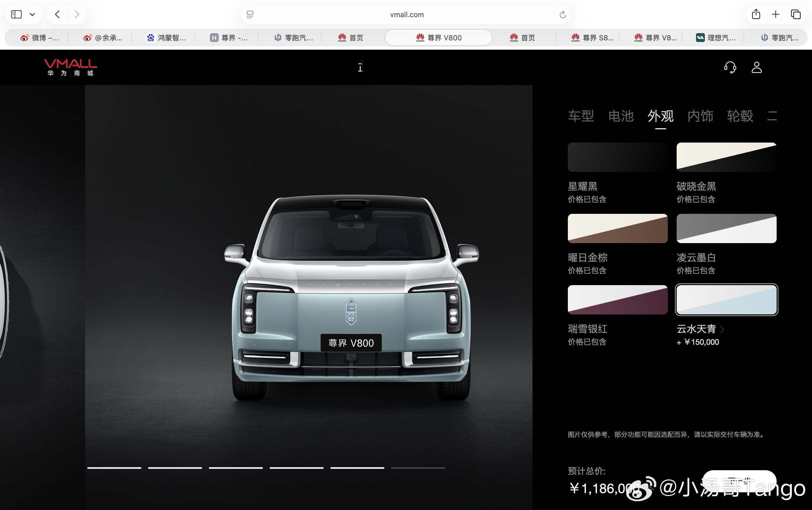Go back to the previous page
The height and width of the screenshot is (510, 812).
tap(57, 14)
